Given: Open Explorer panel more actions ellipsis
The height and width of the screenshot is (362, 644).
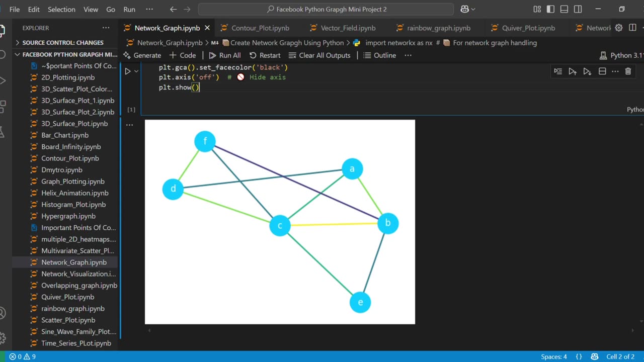Looking at the screenshot, I should pos(106,28).
